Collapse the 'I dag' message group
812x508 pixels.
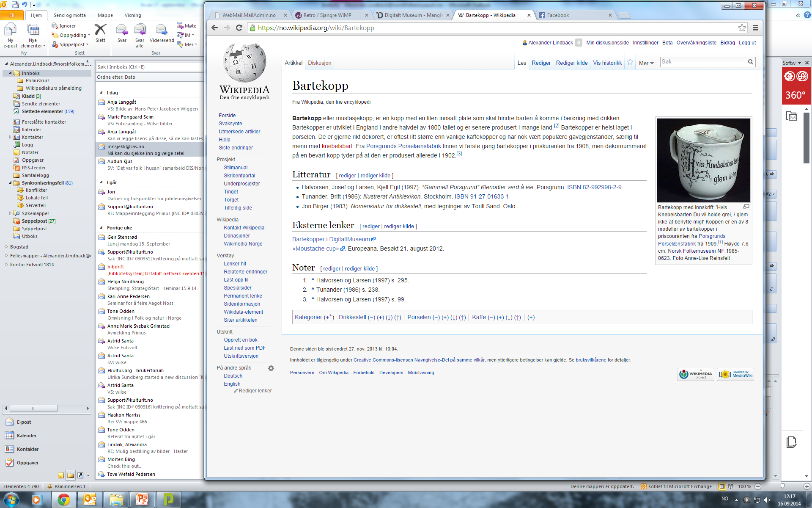click(101, 93)
